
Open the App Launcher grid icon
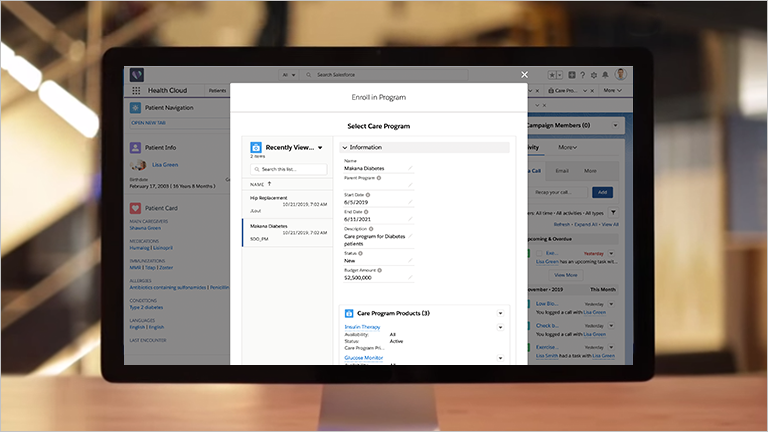pyautogui.click(x=137, y=90)
